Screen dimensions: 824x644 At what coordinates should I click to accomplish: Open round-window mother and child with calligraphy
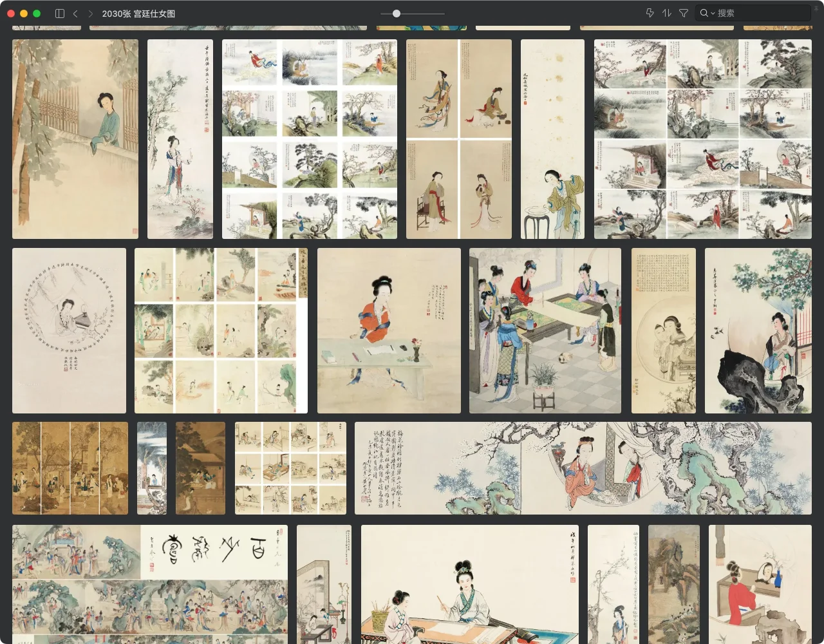(x=664, y=330)
